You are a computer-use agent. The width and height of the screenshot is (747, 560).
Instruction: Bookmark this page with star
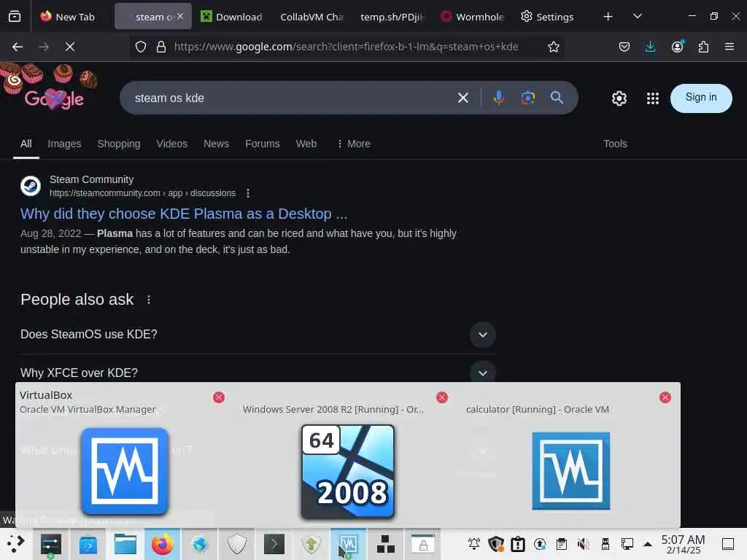tap(553, 47)
